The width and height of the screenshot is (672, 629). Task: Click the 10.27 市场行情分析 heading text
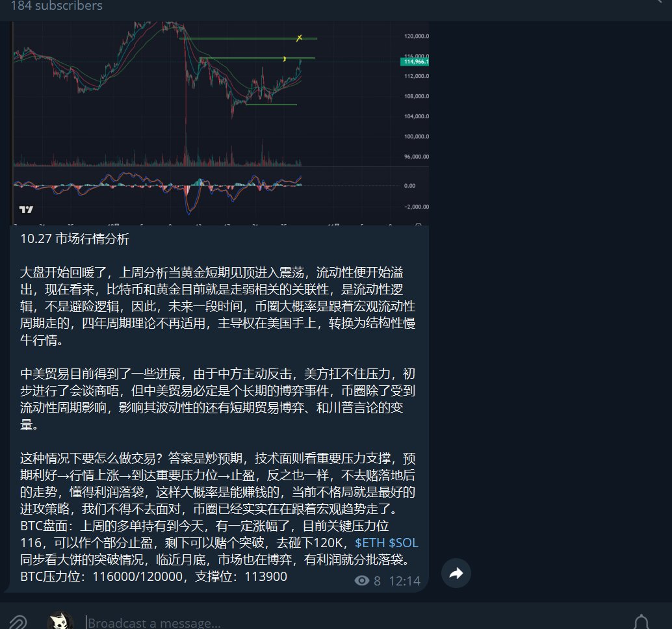tap(75, 239)
